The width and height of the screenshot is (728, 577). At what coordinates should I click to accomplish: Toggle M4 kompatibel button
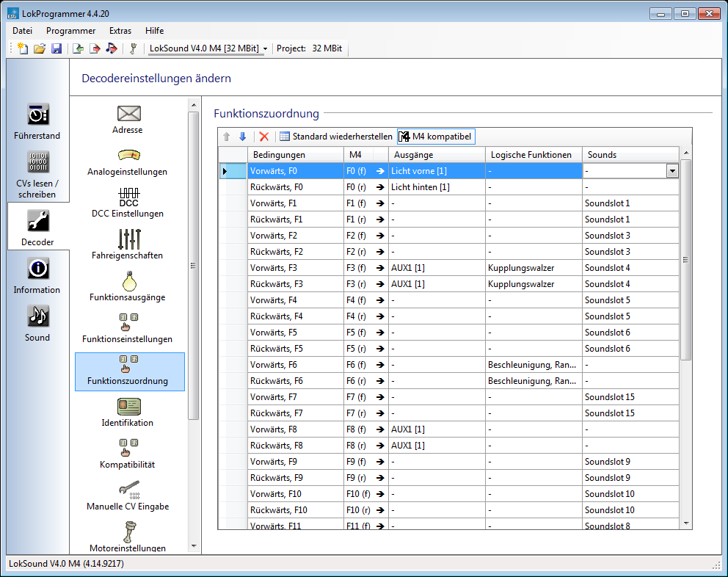[436, 137]
